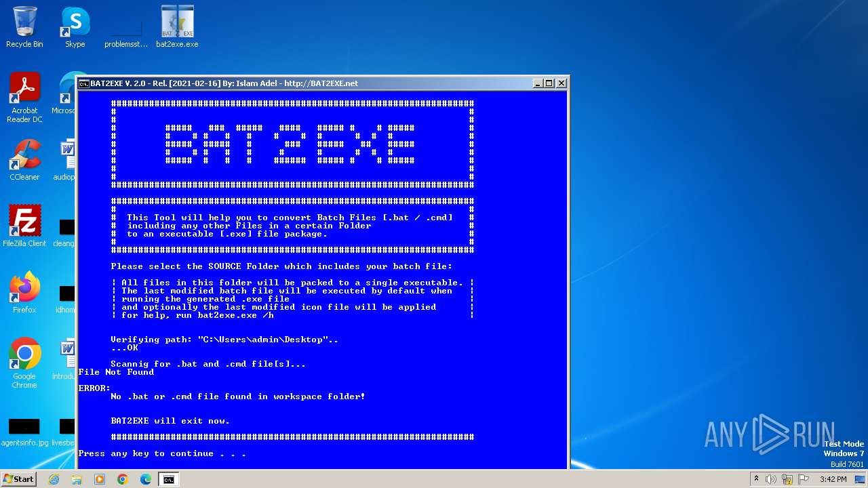Viewport: 868px width, 488px height.
Task: Launch Google Chrome desktop shortcut
Action: tap(24, 363)
